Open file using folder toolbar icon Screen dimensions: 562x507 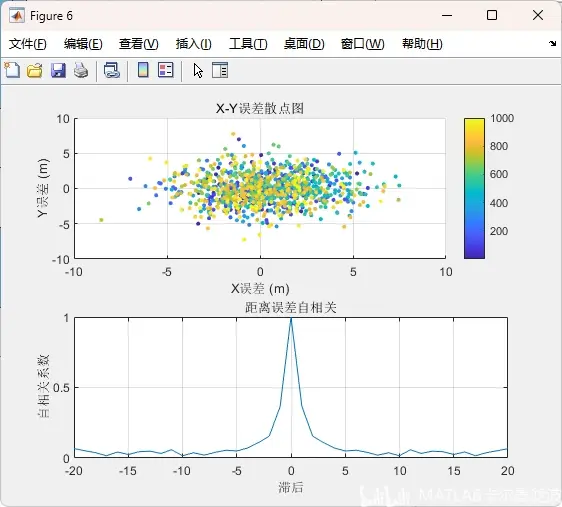(35, 70)
